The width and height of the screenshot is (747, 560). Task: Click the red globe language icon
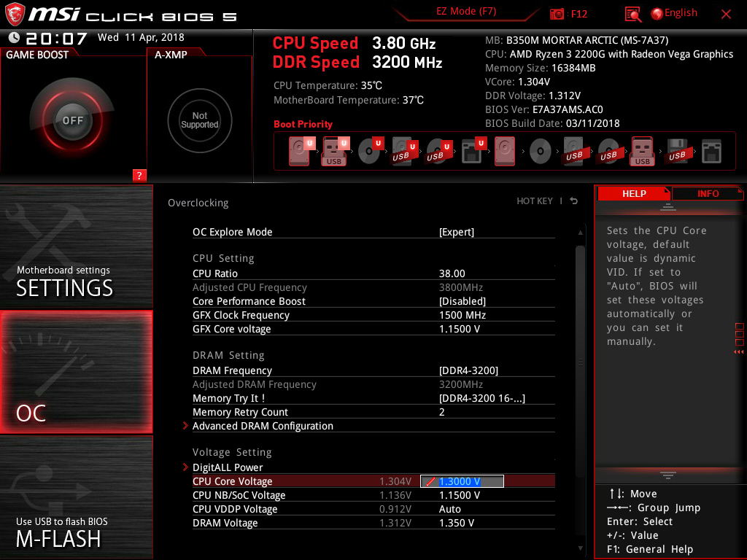pyautogui.click(x=657, y=14)
